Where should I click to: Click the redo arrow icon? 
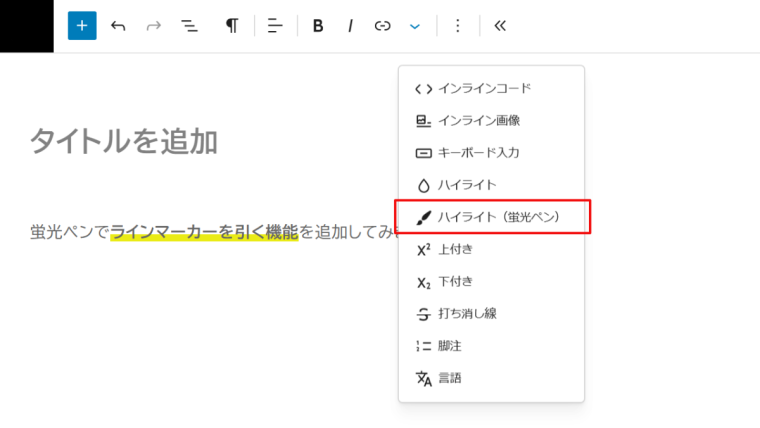153,26
